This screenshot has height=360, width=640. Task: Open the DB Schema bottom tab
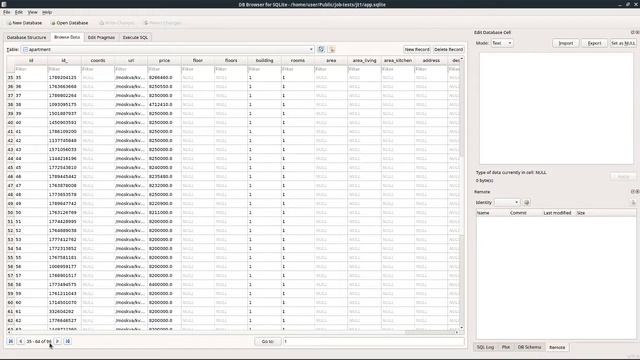(x=529, y=347)
